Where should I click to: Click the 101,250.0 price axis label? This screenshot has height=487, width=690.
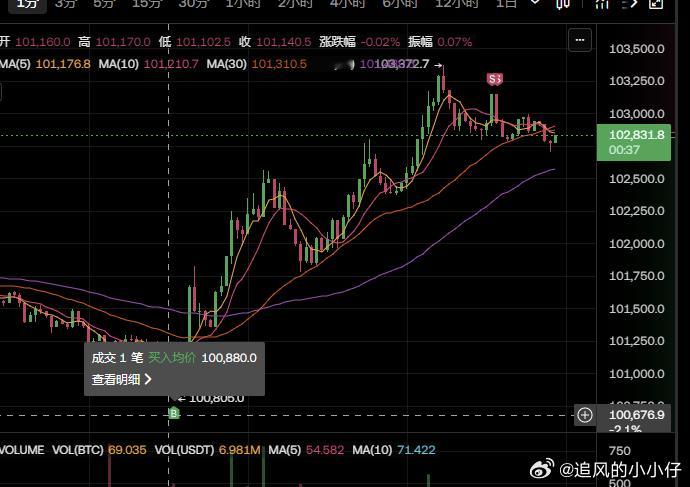[x=636, y=341]
